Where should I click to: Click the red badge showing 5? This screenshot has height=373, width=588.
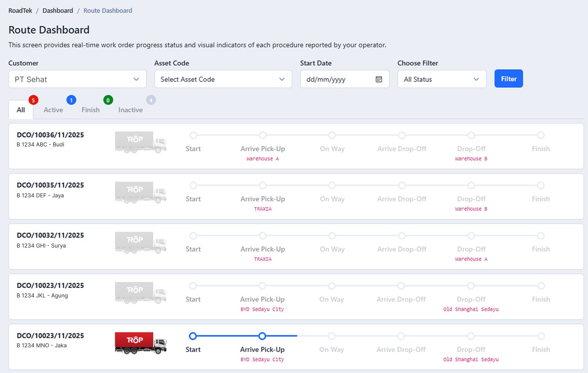(x=33, y=100)
